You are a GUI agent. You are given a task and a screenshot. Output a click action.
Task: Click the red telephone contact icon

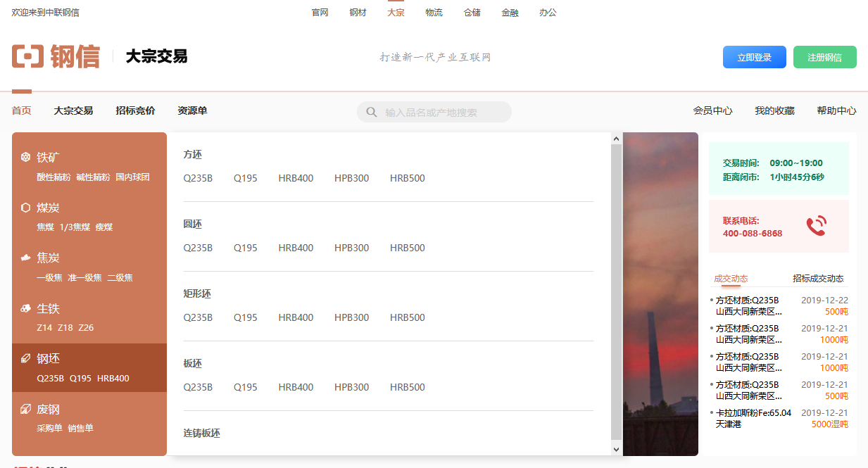tap(816, 226)
